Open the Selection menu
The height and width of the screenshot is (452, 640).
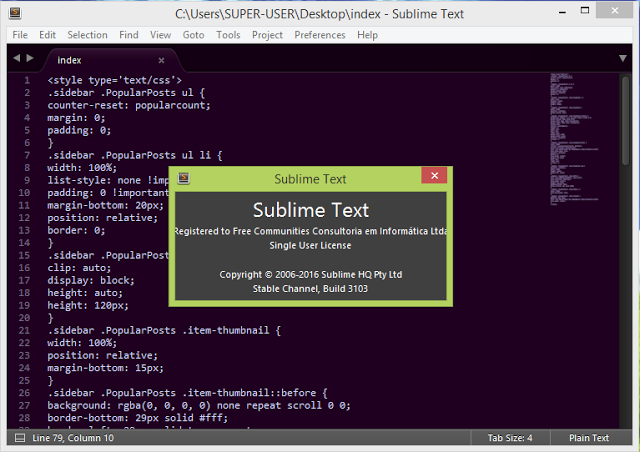tap(87, 35)
